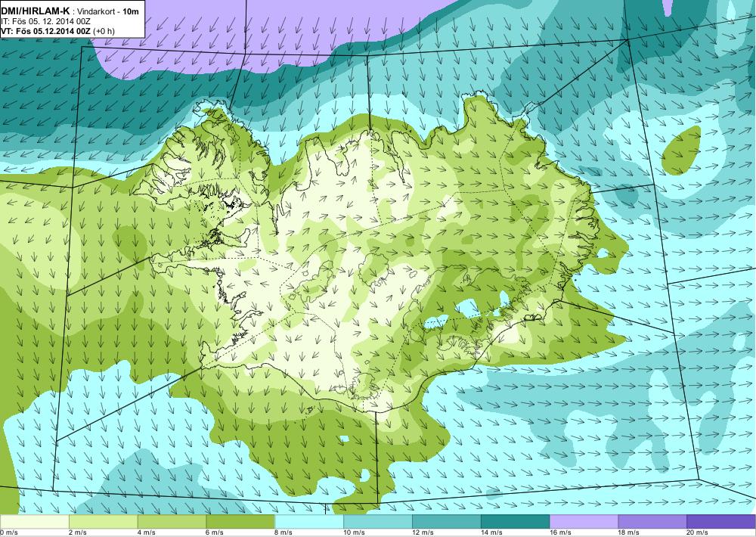
Task: Select the 6–8 m/s dark green legend swatch
Action: tap(240, 522)
